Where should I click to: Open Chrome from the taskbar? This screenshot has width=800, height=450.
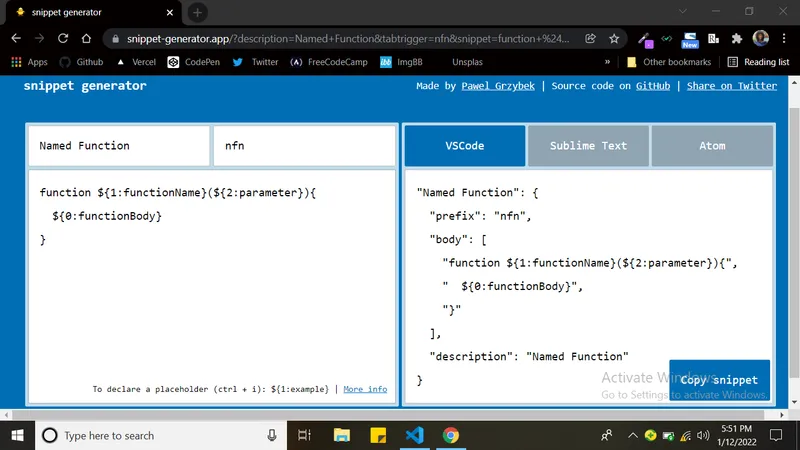tap(451, 436)
